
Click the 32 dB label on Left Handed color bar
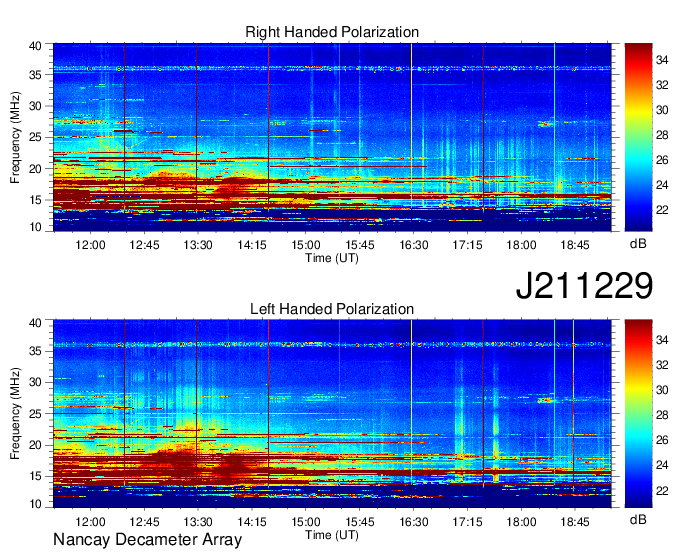point(662,365)
